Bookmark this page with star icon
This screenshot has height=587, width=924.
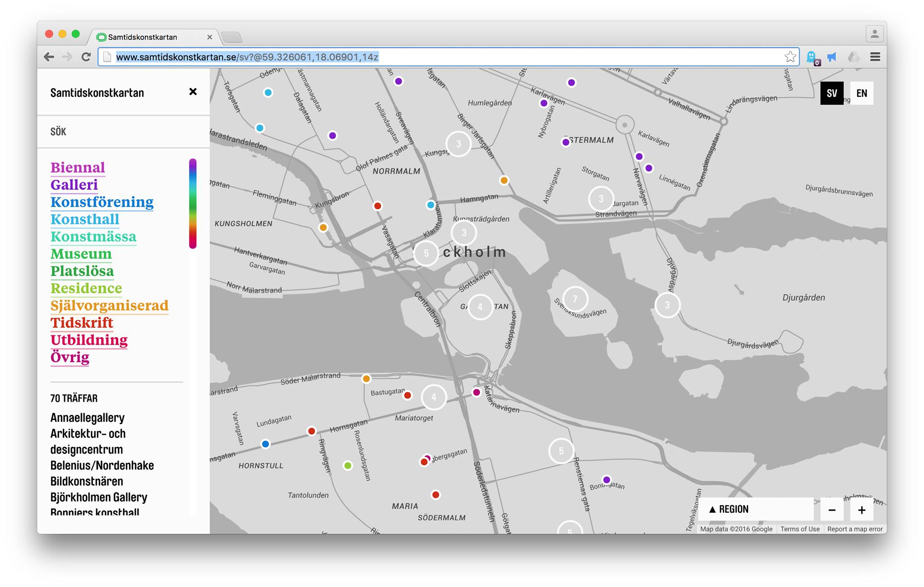(x=790, y=57)
